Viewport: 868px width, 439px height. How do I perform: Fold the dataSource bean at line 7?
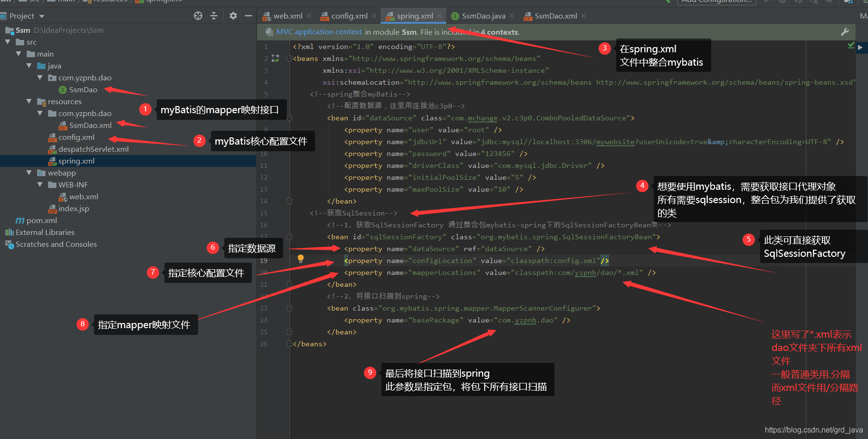(x=289, y=118)
